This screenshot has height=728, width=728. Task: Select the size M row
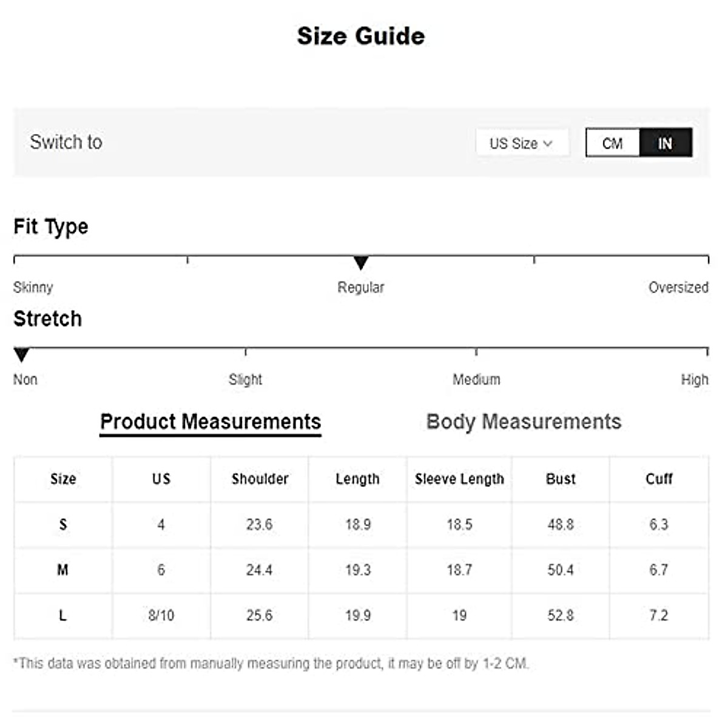tap(63, 570)
